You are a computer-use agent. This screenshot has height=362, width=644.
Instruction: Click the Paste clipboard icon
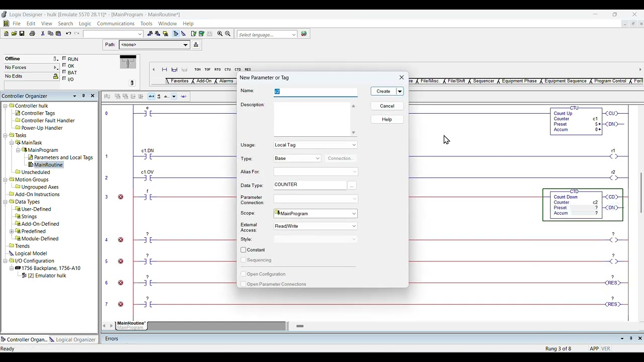pyautogui.click(x=58, y=34)
